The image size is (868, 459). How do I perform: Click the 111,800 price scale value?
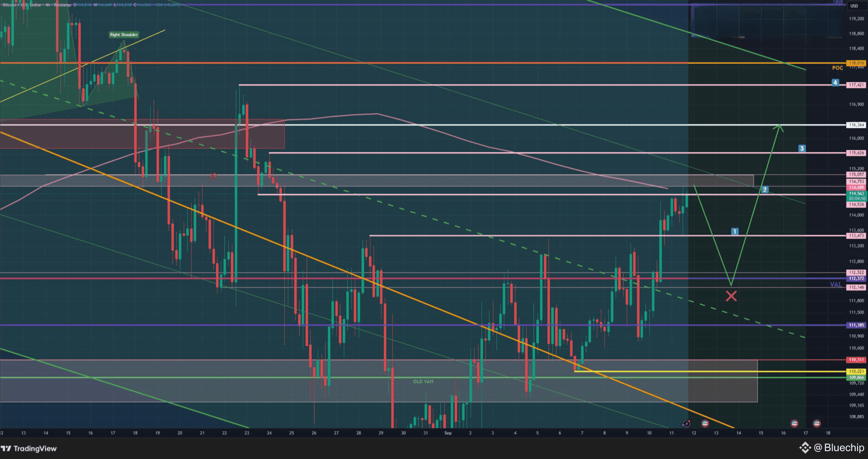(856, 300)
